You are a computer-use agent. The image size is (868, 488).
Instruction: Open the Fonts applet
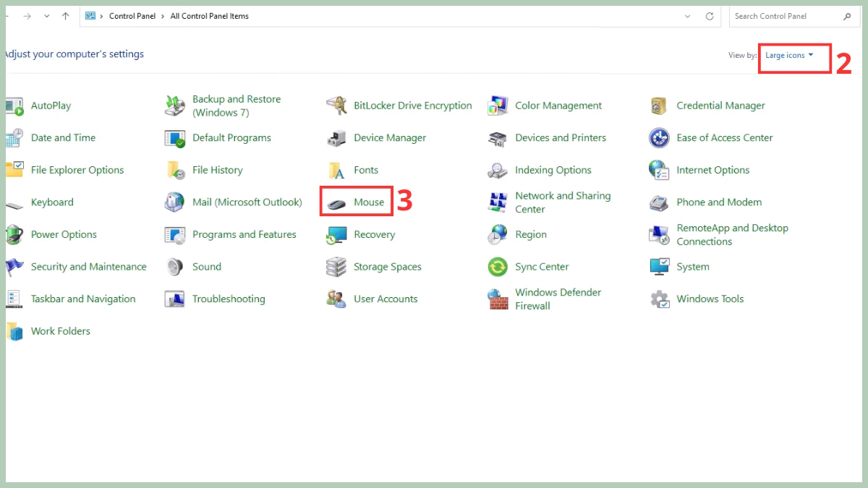(x=365, y=170)
